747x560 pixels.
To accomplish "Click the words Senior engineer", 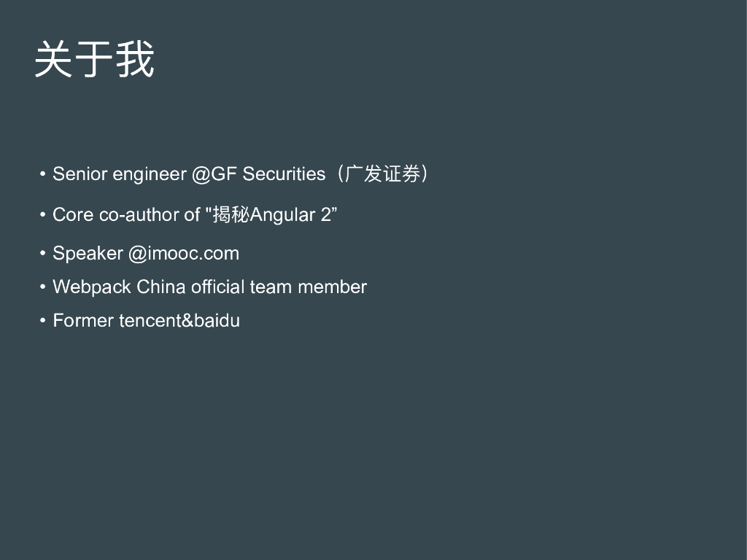I will (120, 174).
